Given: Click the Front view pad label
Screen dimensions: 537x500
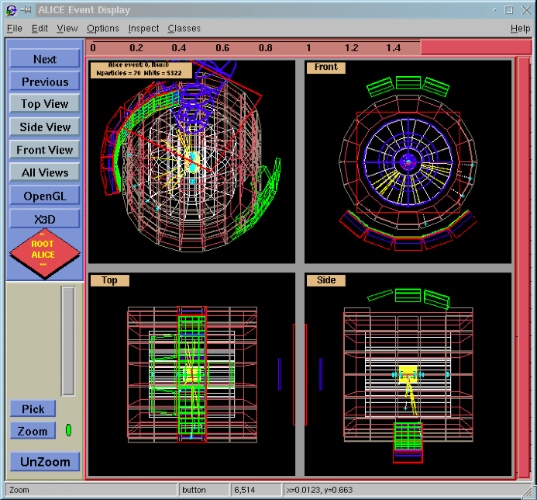Looking at the screenshot, I should pos(326,67).
